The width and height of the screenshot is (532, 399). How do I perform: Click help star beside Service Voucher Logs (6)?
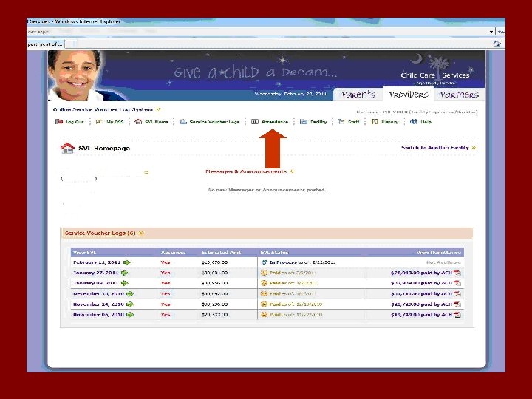(141, 233)
